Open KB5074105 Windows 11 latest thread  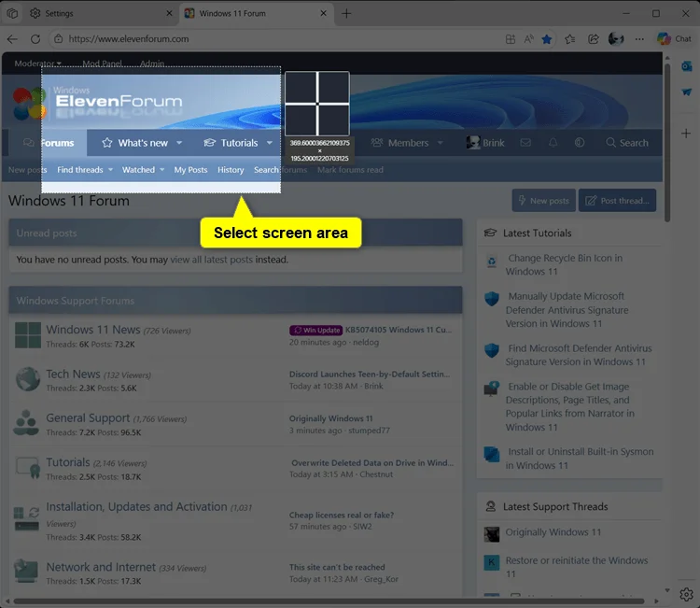(399, 330)
